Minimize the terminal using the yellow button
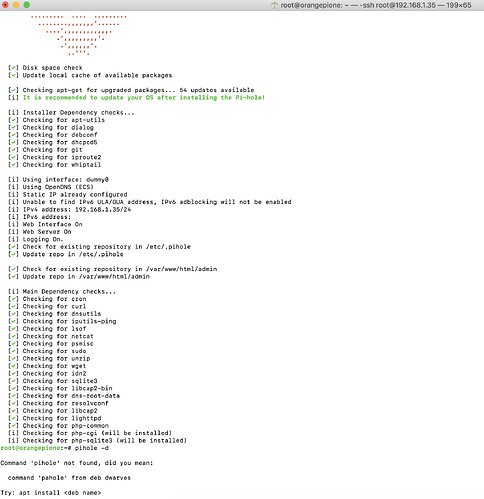The image size is (484, 499). click(x=16, y=5)
